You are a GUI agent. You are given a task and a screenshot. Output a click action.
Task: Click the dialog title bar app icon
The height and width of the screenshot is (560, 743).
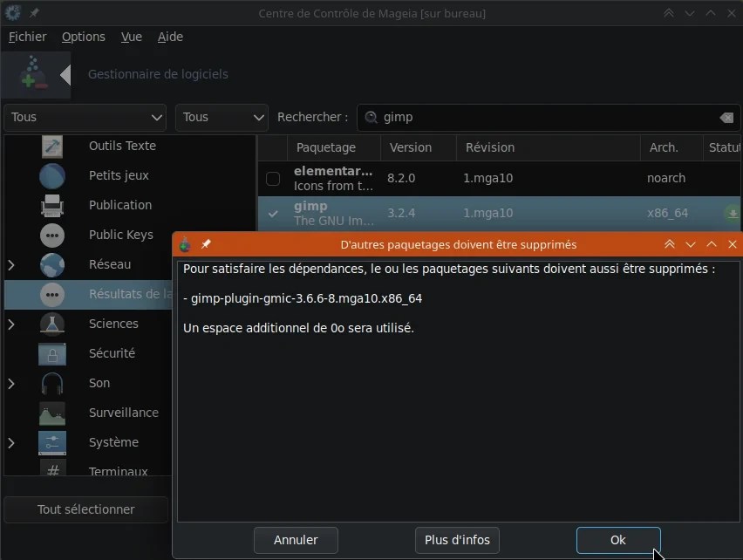(185, 244)
